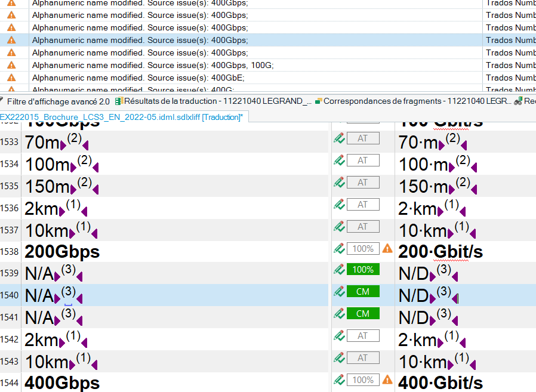Click the white 100% match box of segment 1538
The width and height of the screenshot is (536, 392).
tap(363, 248)
